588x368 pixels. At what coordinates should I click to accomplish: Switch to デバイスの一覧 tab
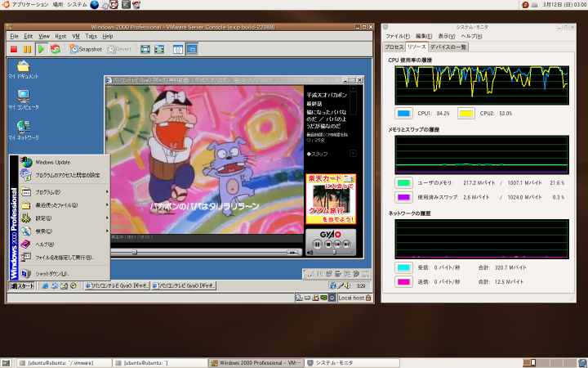448,47
